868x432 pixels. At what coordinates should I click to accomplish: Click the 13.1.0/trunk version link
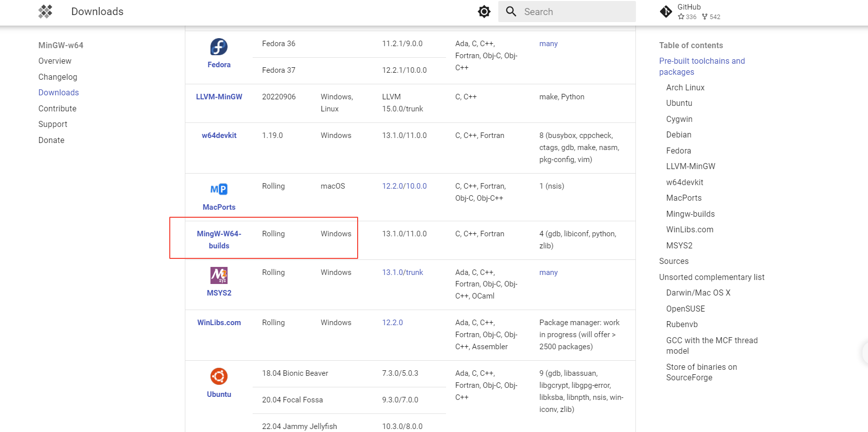tap(402, 272)
